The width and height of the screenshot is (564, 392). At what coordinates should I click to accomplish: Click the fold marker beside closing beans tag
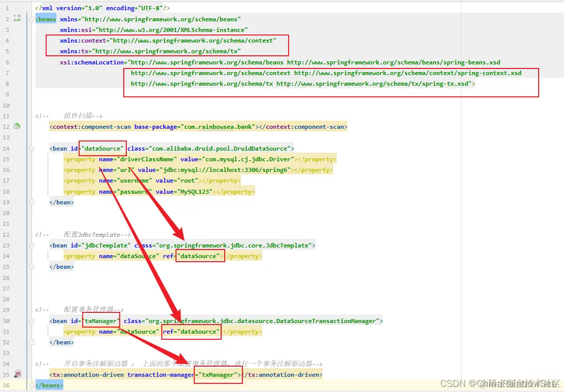coord(31,385)
